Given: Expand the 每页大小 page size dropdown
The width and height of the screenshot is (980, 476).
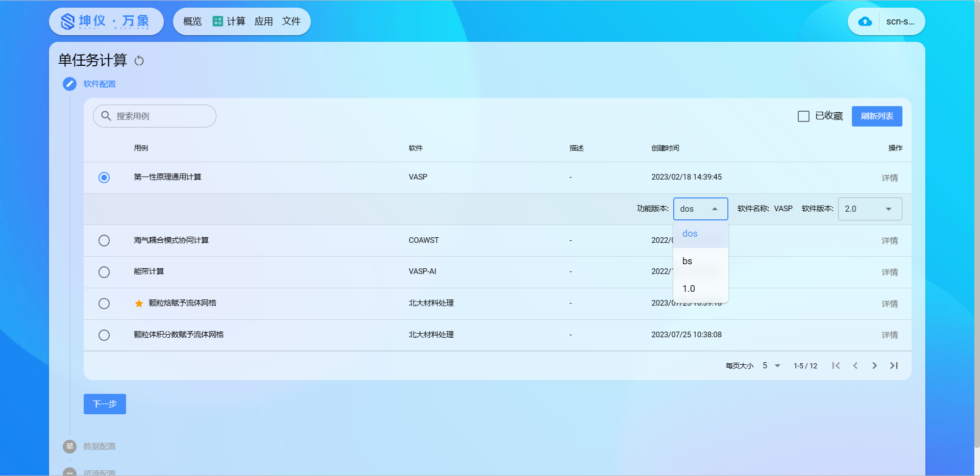Looking at the screenshot, I should 771,366.
